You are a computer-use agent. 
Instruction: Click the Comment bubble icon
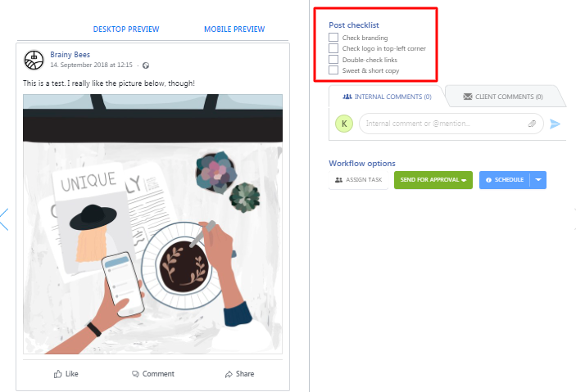pos(135,374)
